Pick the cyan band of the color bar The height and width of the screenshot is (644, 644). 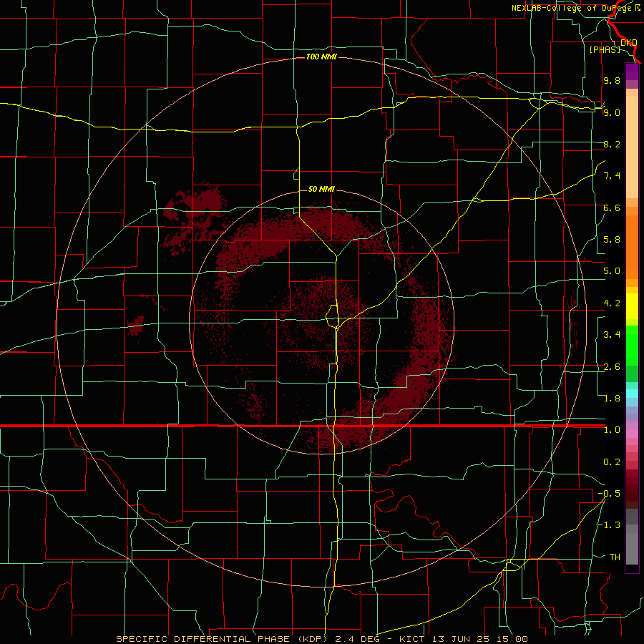(632, 394)
